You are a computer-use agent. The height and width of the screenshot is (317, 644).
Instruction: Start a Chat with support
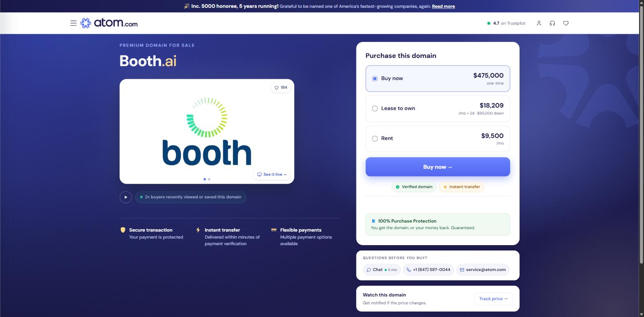(382, 270)
